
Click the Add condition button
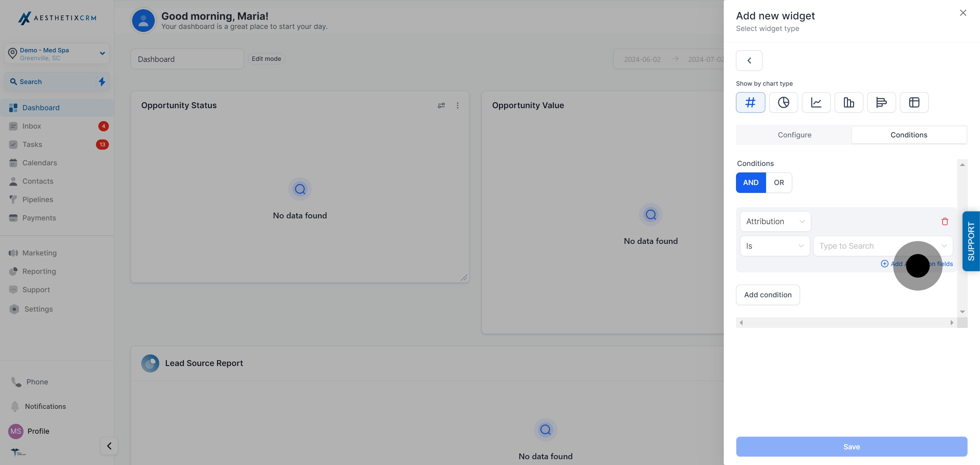click(x=768, y=295)
